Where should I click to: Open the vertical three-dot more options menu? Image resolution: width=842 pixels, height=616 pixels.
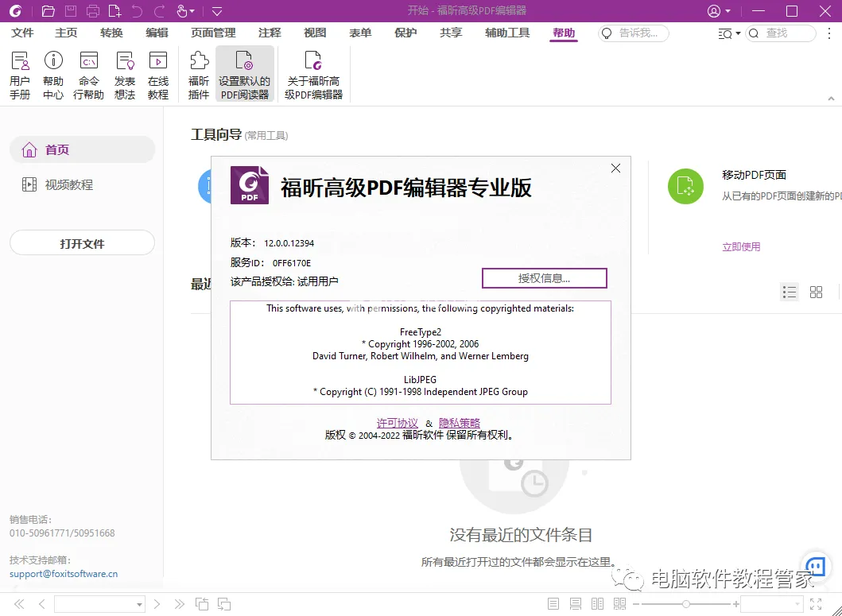click(829, 33)
